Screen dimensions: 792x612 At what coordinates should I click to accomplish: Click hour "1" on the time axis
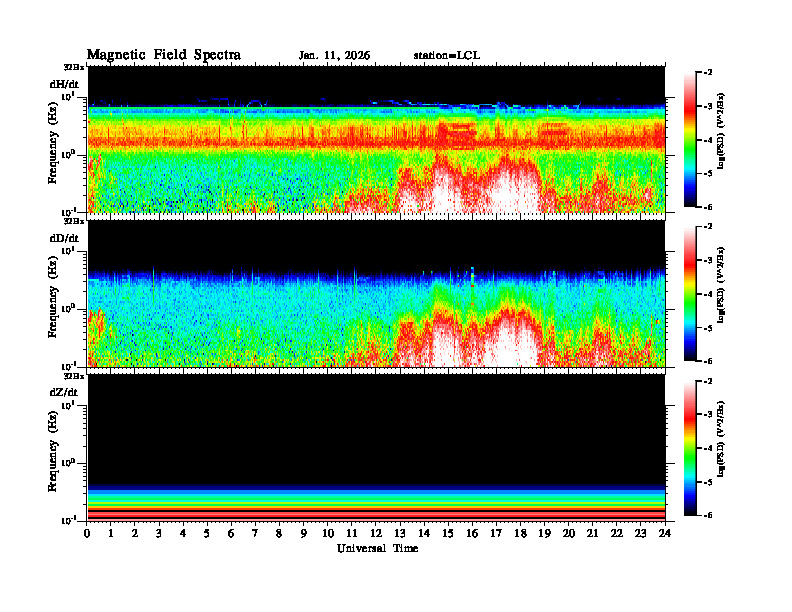coord(111,533)
